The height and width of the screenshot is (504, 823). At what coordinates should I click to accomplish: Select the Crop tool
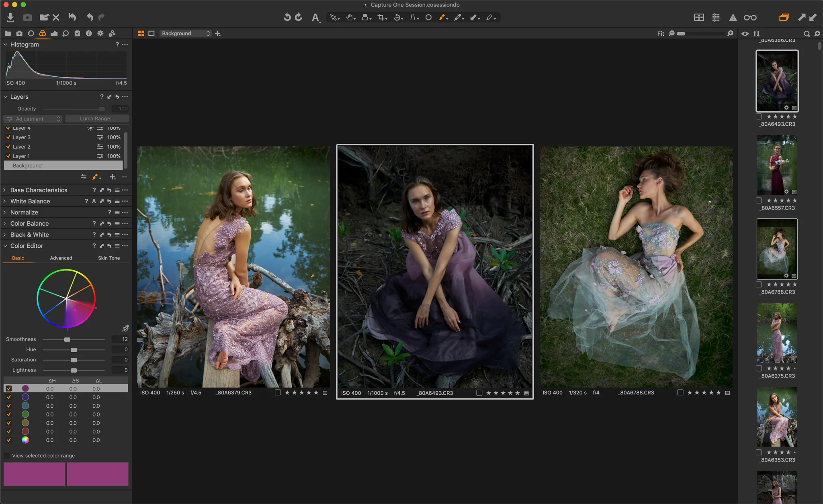pos(382,17)
